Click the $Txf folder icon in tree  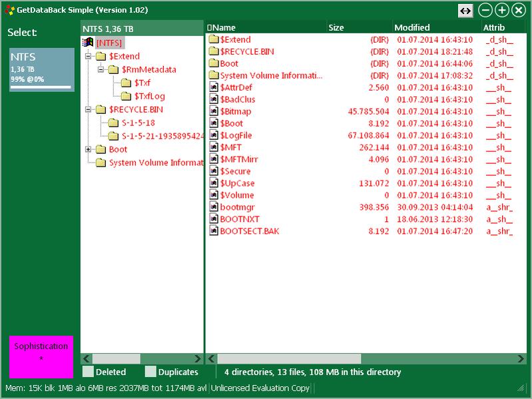point(126,83)
